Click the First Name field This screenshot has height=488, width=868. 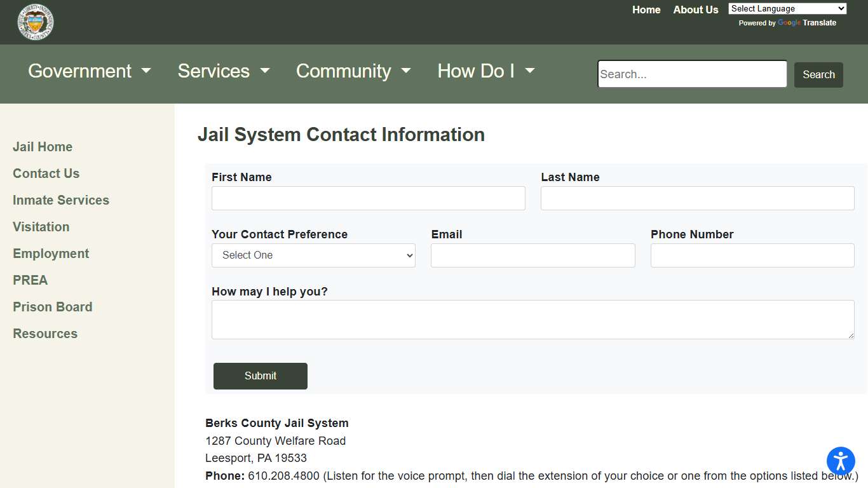click(x=369, y=198)
